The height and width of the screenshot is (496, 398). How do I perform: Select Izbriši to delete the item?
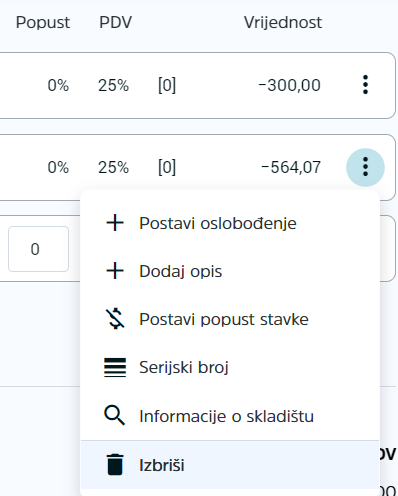(x=230, y=465)
